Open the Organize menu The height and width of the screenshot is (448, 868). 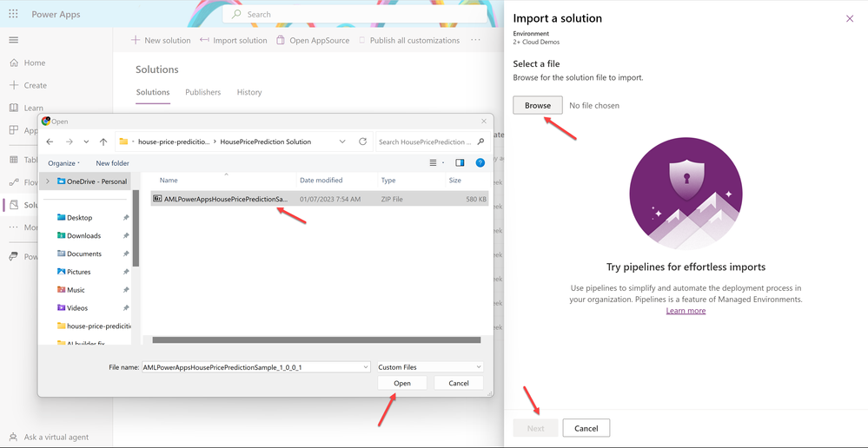coord(63,163)
